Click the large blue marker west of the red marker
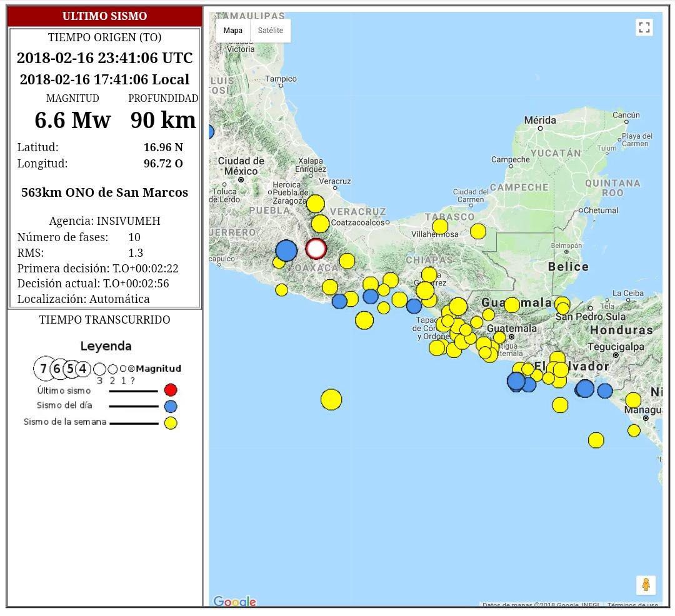This screenshot has height=616, width=675. click(x=286, y=251)
